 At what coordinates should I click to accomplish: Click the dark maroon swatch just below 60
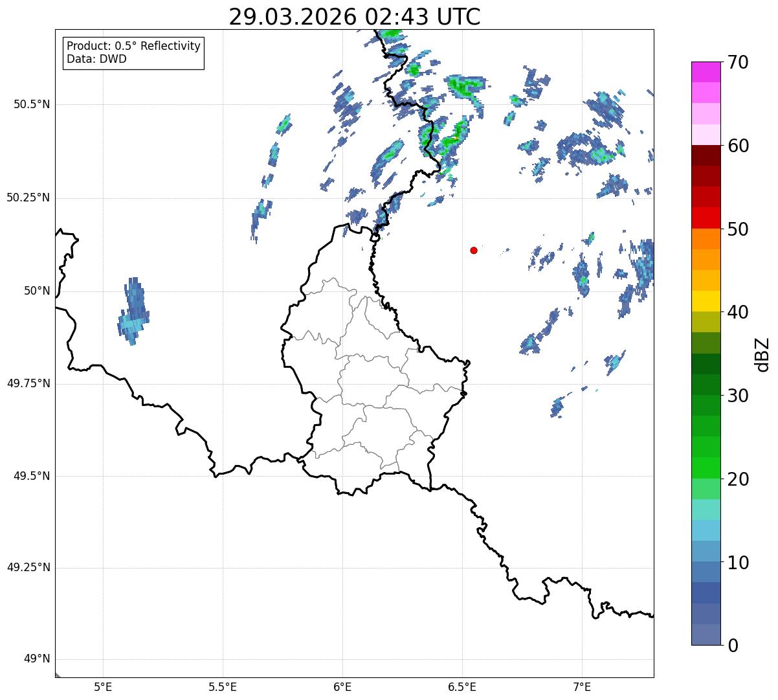click(706, 155)
